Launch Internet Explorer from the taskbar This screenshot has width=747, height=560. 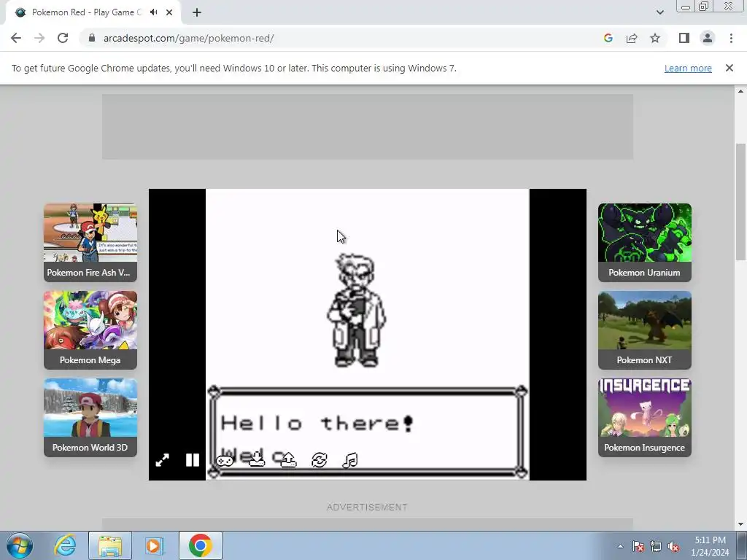click(65, 545)
